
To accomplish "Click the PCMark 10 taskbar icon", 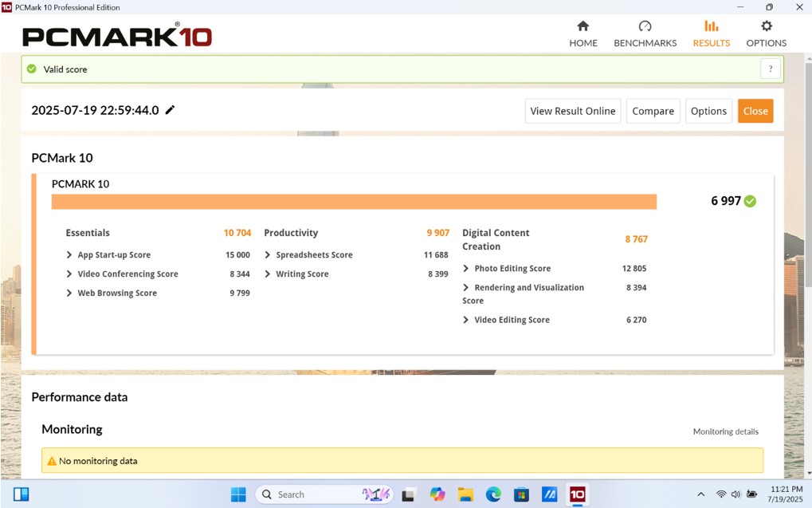I will [x=577, y=494].
